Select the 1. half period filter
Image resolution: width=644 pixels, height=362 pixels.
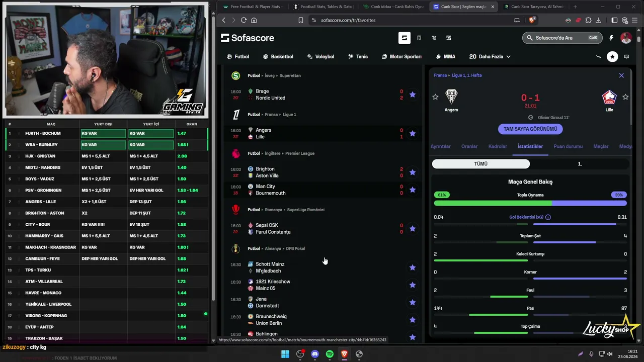tap(580, 164)
